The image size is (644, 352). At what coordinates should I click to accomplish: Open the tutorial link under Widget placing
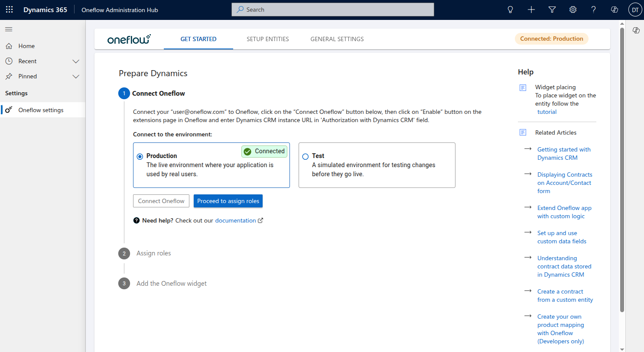pos(547,112)
